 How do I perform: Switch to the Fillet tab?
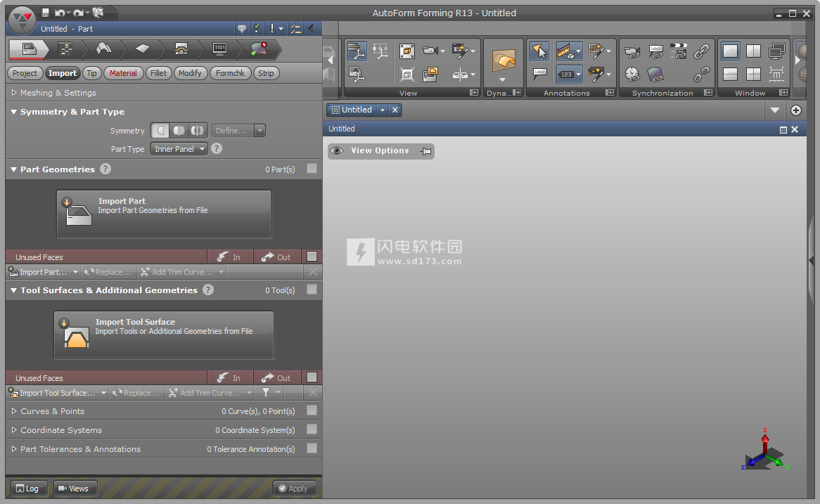point(158,73)
